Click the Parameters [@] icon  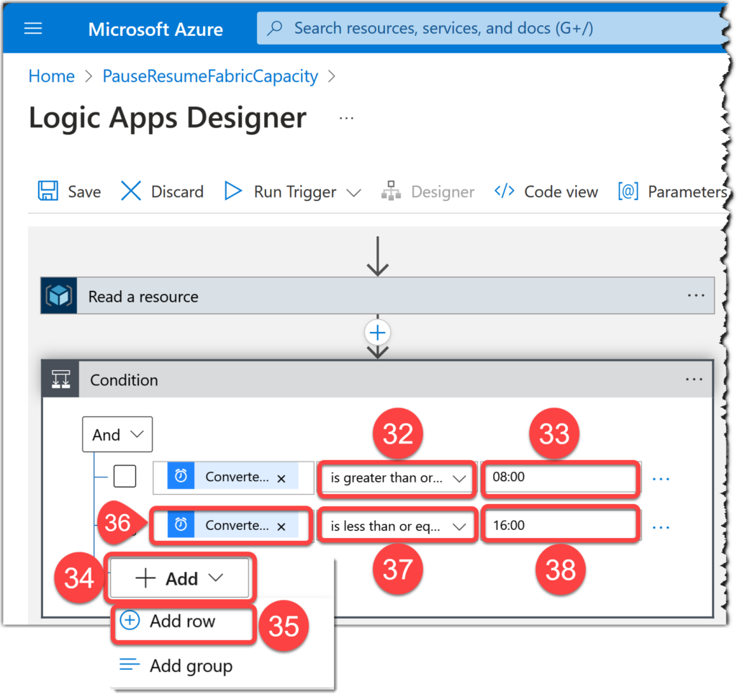[x=628, y=191]
